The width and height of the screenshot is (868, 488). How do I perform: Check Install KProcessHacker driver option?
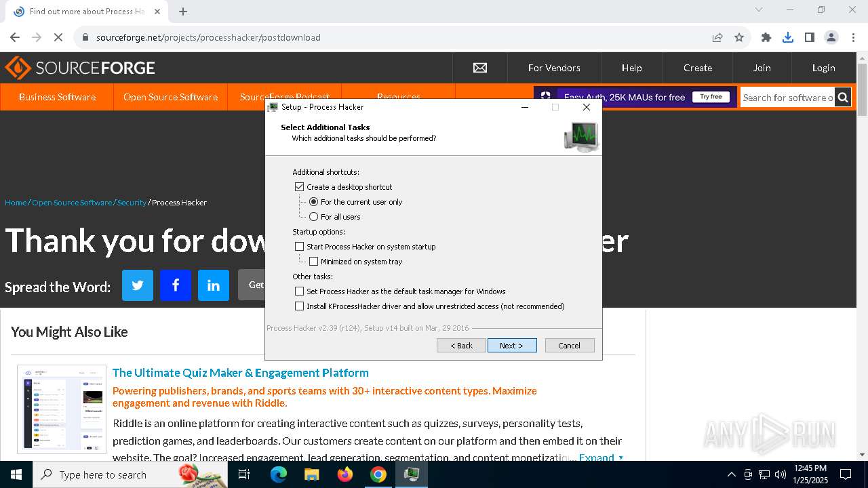pyautogui.click(x=300, y=306)
